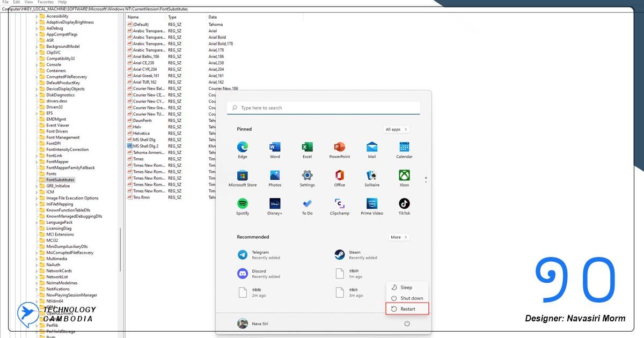
Task: Select the DaunPenh value entry
Action: pos(142,120)
